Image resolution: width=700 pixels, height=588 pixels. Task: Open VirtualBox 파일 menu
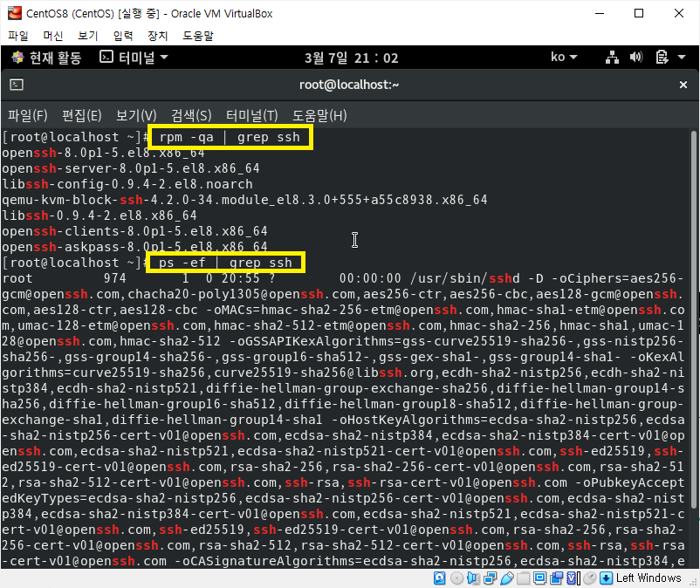(18, 36)
